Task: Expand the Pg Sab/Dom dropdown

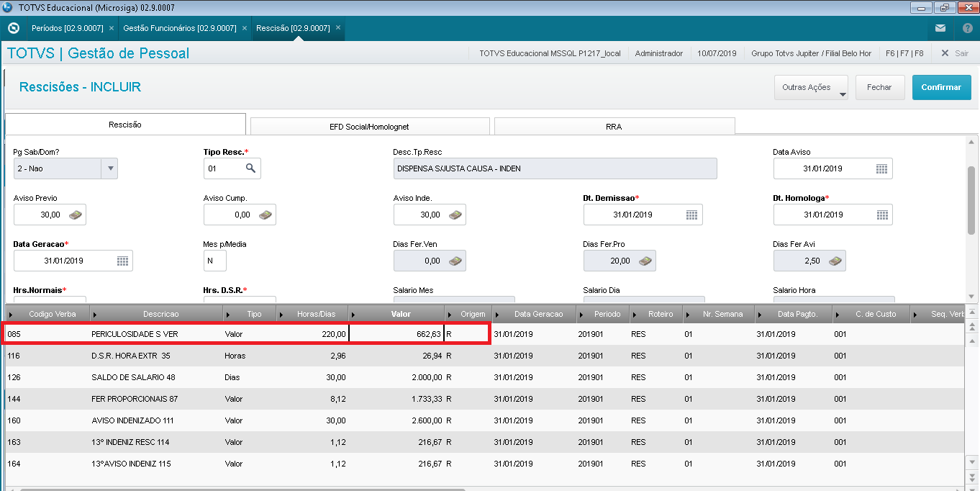Action: tap(110, 168)
